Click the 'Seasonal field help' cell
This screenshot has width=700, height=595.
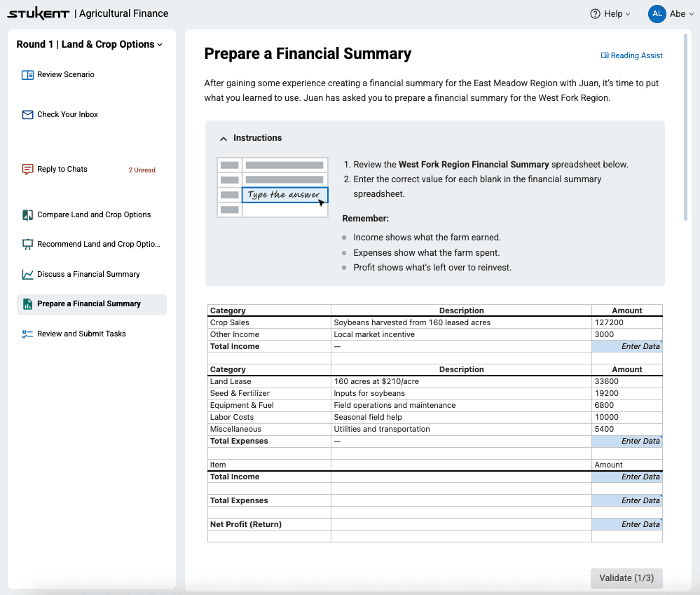(x=461, y=418)
